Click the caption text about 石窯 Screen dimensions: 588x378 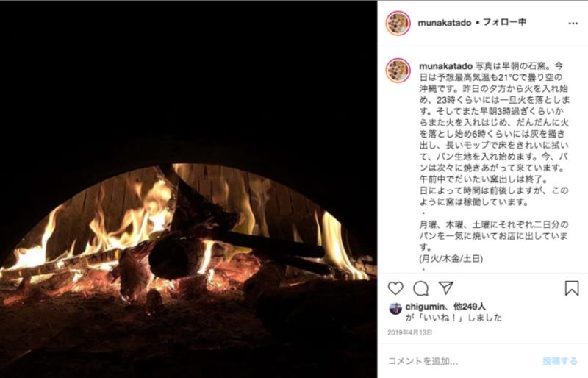click(x=494, y=134)
